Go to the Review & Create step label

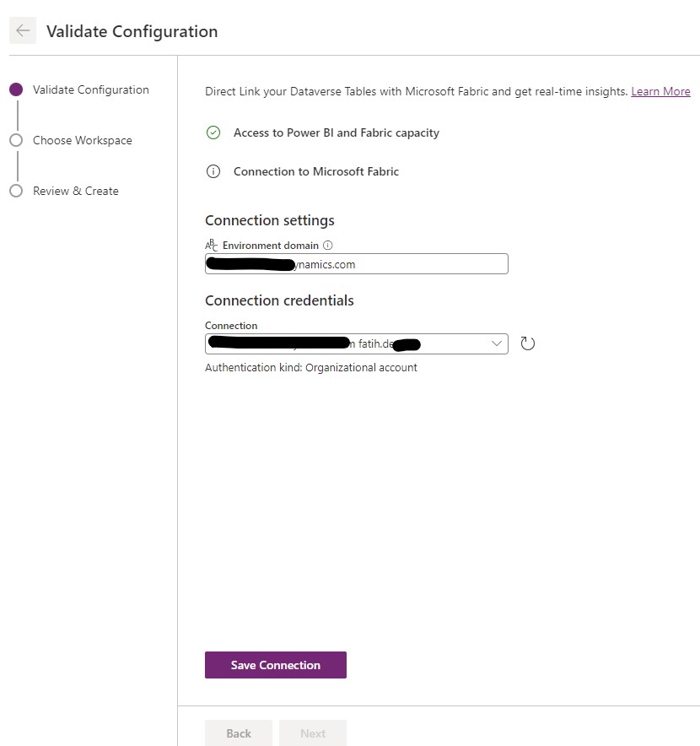[x=76, y=191]
